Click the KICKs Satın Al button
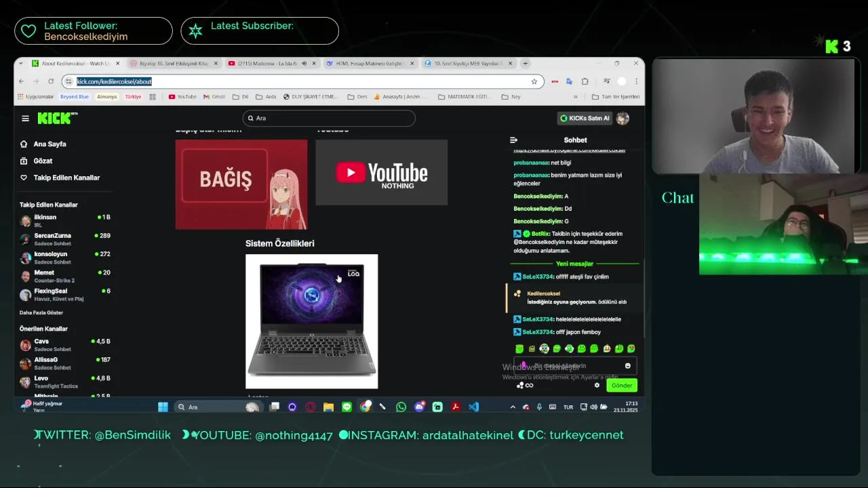 click(x=585, y=118)
